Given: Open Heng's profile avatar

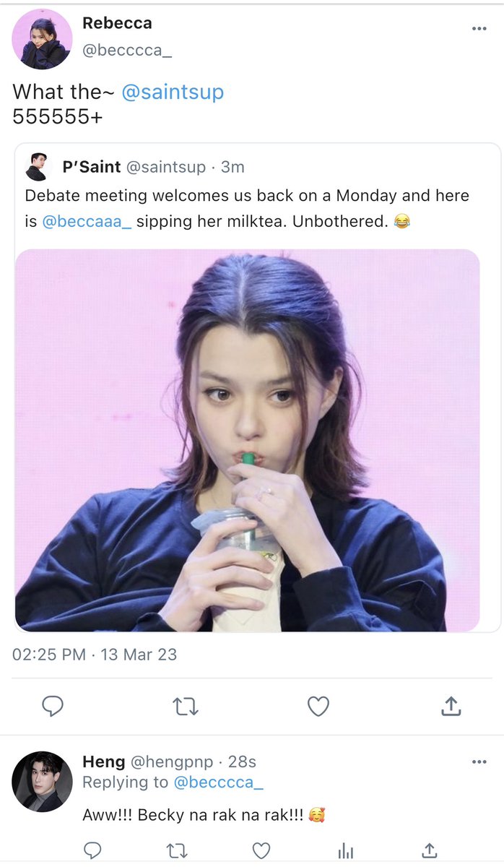Looking at the screenshot, I should pos(42,781).
